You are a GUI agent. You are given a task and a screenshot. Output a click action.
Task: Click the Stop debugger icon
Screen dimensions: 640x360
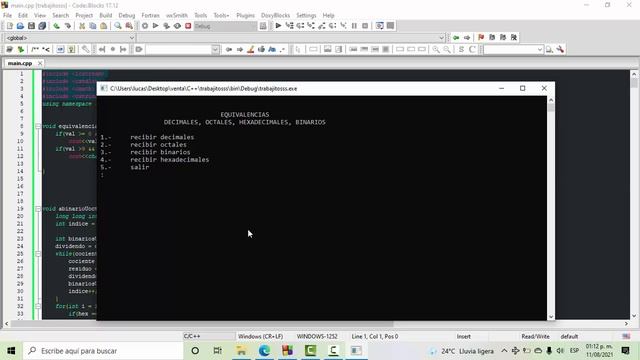365,26
